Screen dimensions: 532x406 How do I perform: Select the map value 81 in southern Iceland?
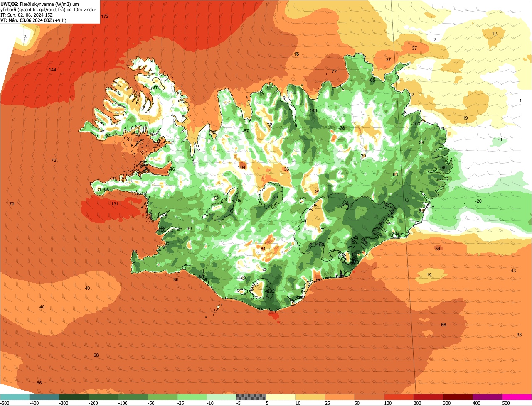pos(263,249)
